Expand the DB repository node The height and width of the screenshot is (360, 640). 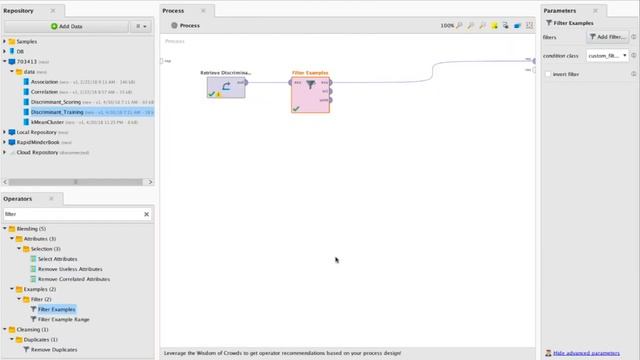(4, 51)
